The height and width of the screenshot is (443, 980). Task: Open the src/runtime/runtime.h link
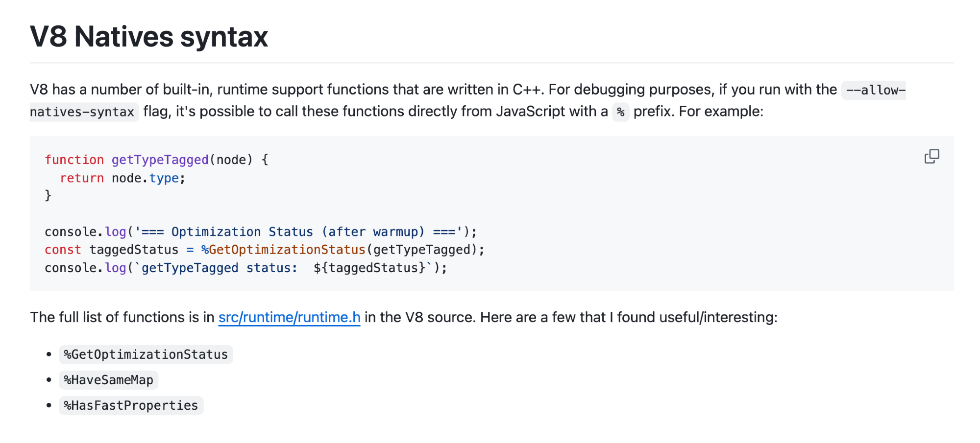coord(289,318)
